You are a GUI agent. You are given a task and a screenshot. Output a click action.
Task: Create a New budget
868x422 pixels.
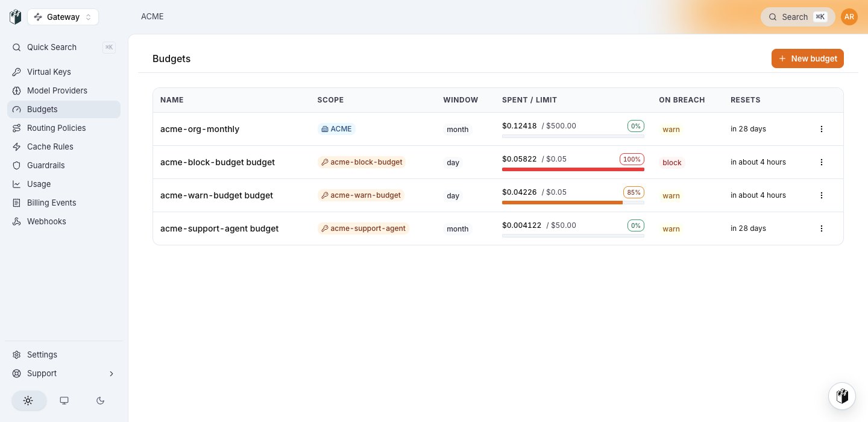click(x=807, y=58)
